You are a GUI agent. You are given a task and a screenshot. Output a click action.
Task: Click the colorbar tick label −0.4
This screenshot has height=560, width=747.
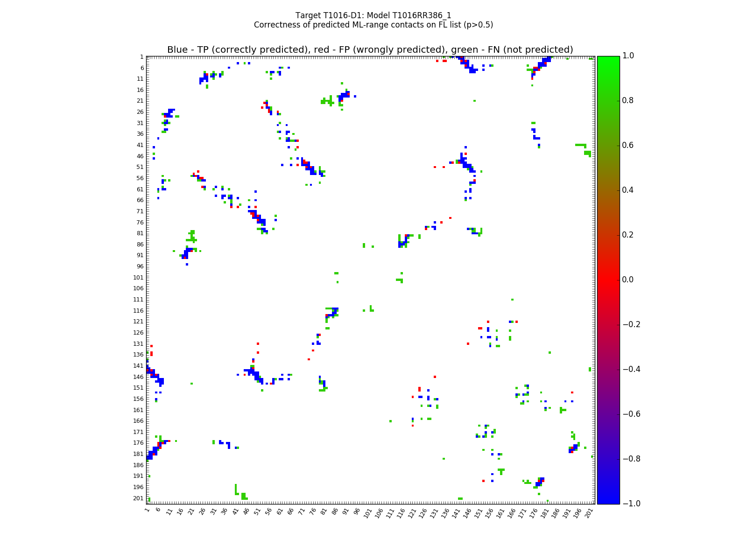tap(630, 369)
